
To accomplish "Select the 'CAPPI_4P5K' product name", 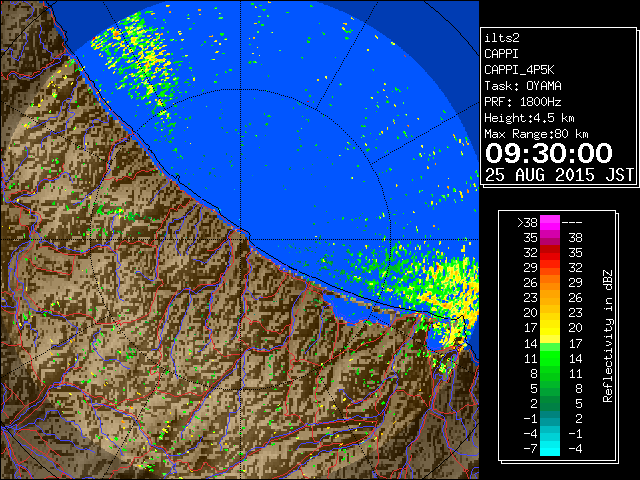I will [x=519, y=70].
